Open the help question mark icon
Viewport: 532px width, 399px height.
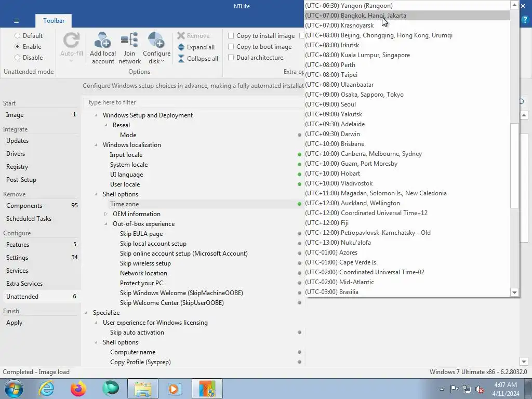click(525, 20)
